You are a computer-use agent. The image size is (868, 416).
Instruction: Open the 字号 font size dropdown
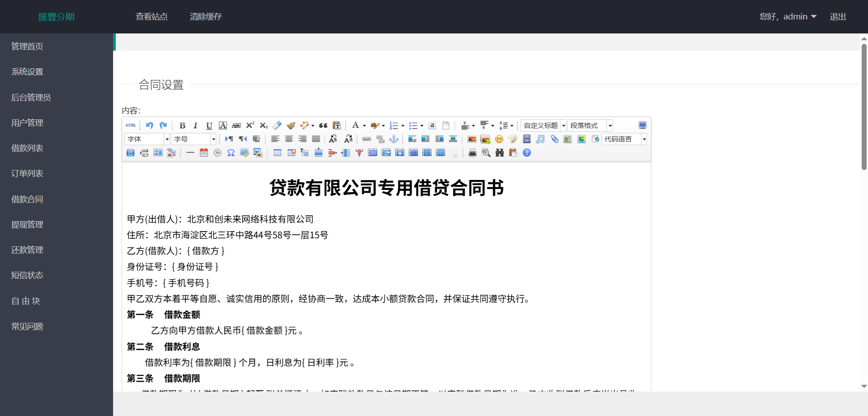pos(194,139)
